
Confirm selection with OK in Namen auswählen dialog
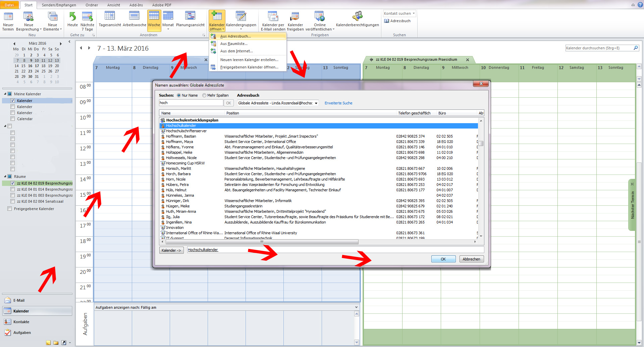(443, 259)
